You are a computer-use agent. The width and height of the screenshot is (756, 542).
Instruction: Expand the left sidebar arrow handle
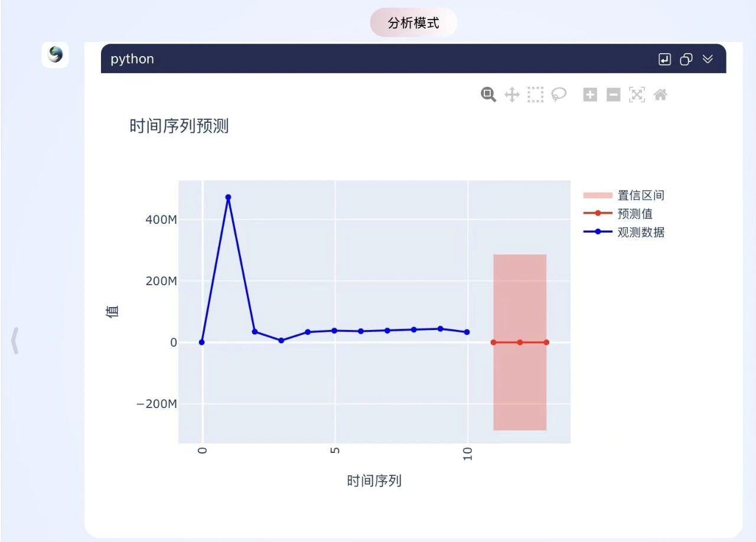click(15, 341)
